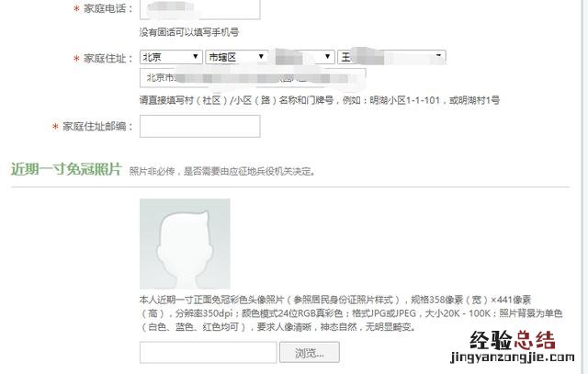Select the placeholder avatar photo preview
The height and width of the screenshot is (374, 588).
coord(185,244)
